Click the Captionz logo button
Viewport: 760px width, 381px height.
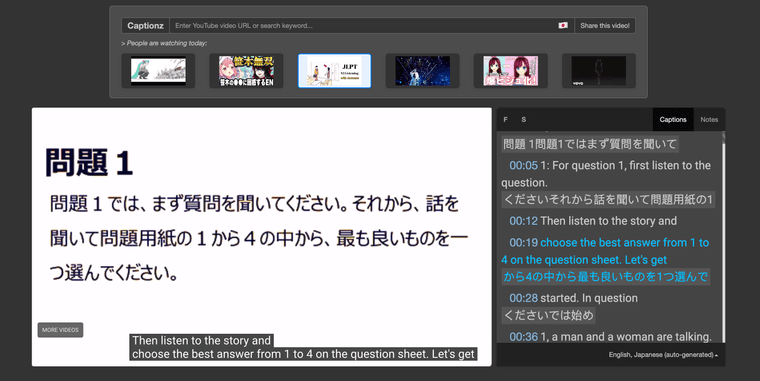coord(145,26)
